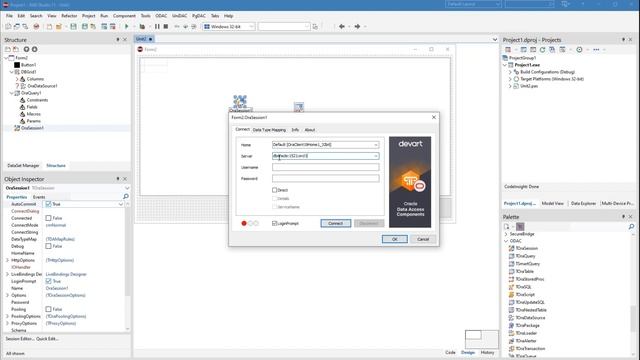Open the Component menu
The height and width of the screenshot is (360, 640).
(x=124, y=16)
